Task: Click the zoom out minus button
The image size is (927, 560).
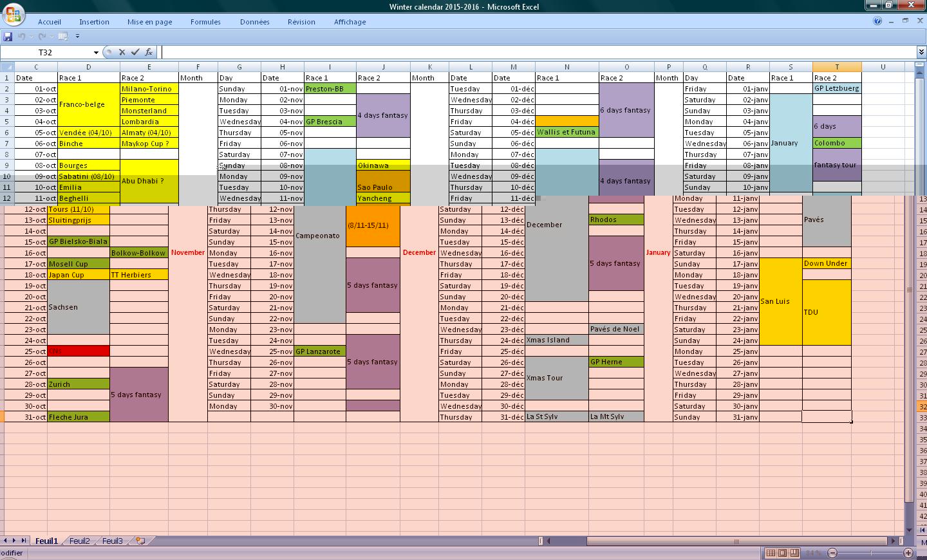Action: pyautogui.click(x=832, y=553)
